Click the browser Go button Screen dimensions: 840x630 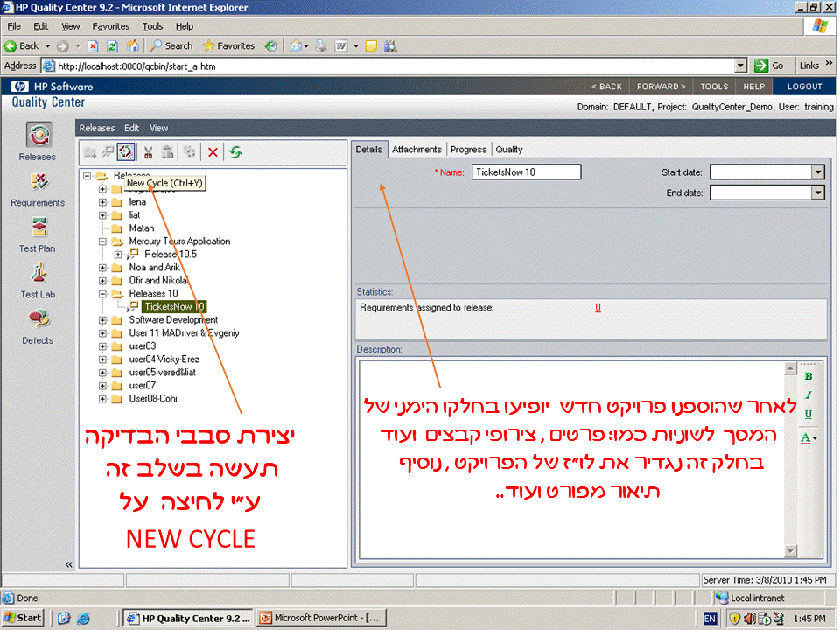[771, 66]
